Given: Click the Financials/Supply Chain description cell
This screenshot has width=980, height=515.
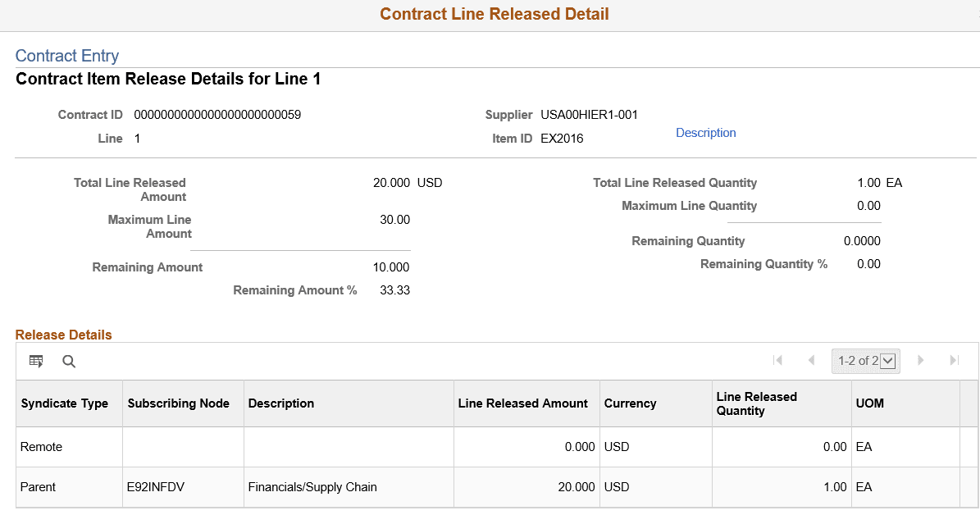Looking at the screenshot, I should pos(312,486).
